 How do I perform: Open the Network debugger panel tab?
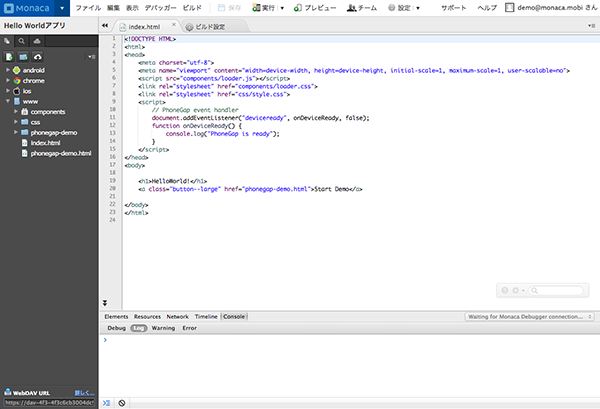point(177,316)
